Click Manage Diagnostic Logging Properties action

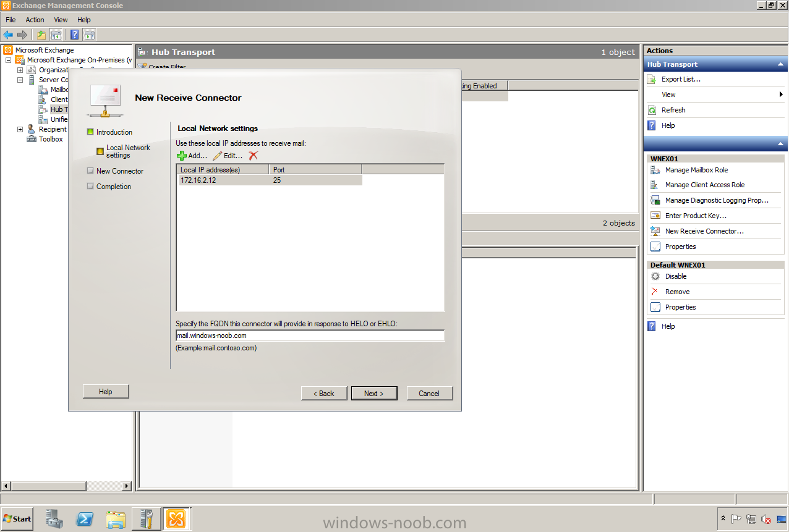[717, 200]
